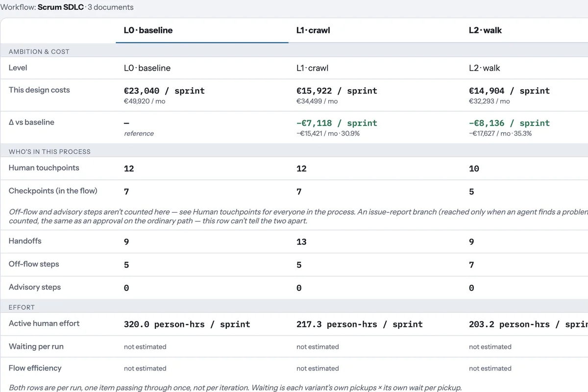Click the '€14,904 / sprint' cost value
Viewport: 588px width, 392px height.
(x=509, y=91)
